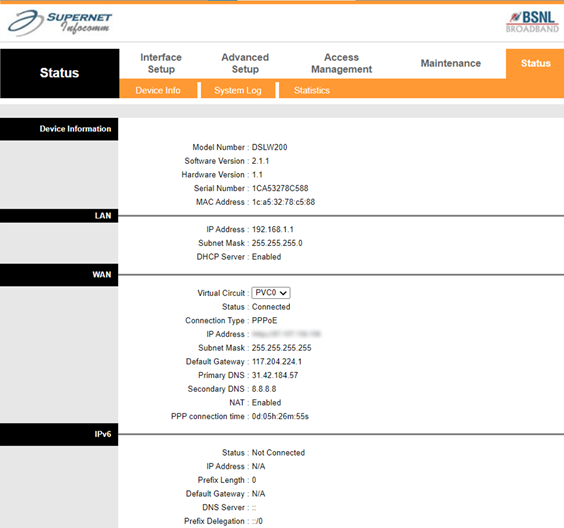Screen dimensions: 564x528
Task: Switch to the Advanced Setup tab
Action: pyautogui.click(x=245, y=63)
